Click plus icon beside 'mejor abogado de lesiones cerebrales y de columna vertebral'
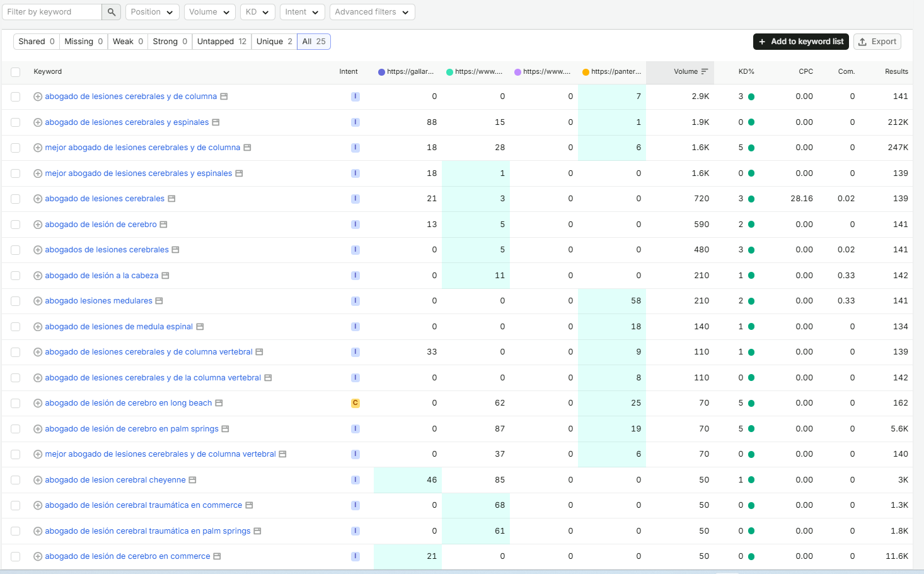 click(38, 454)
